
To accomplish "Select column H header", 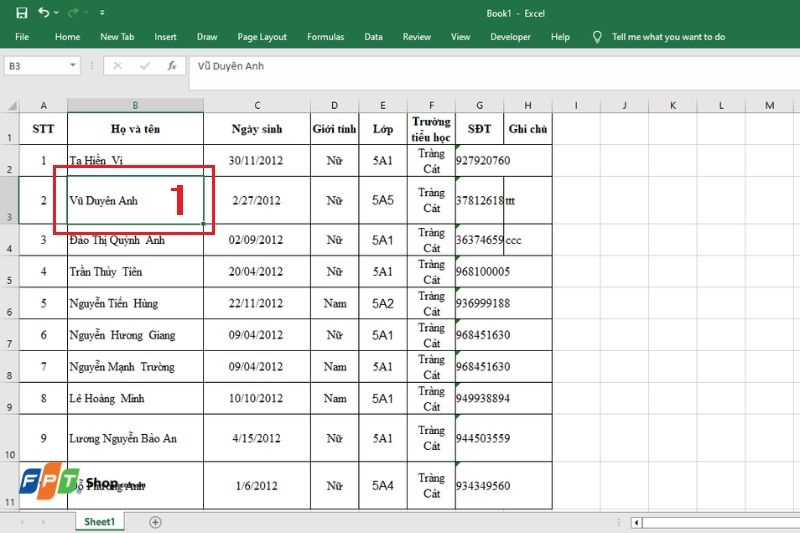I will pos(528,106).
